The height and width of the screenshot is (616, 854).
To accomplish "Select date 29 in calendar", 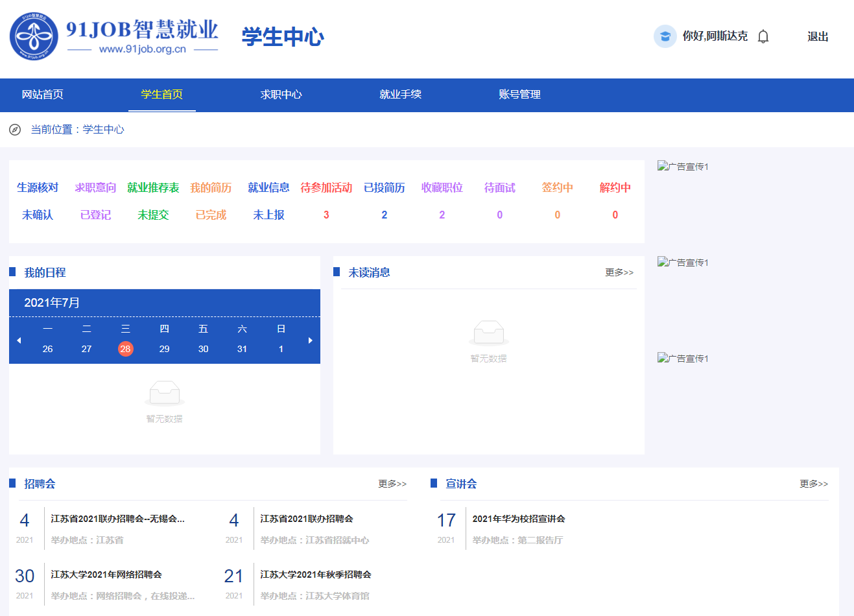I will point(165,349).
